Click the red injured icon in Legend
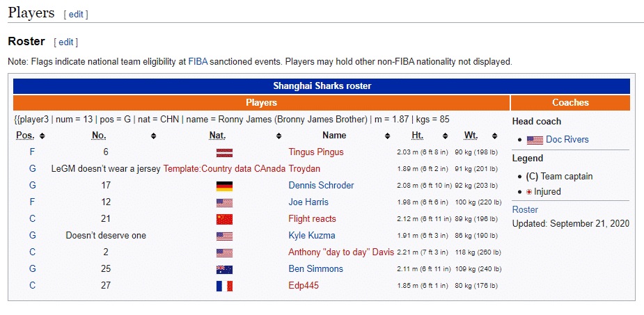This screenshot has width=644, height=315. 529,192
